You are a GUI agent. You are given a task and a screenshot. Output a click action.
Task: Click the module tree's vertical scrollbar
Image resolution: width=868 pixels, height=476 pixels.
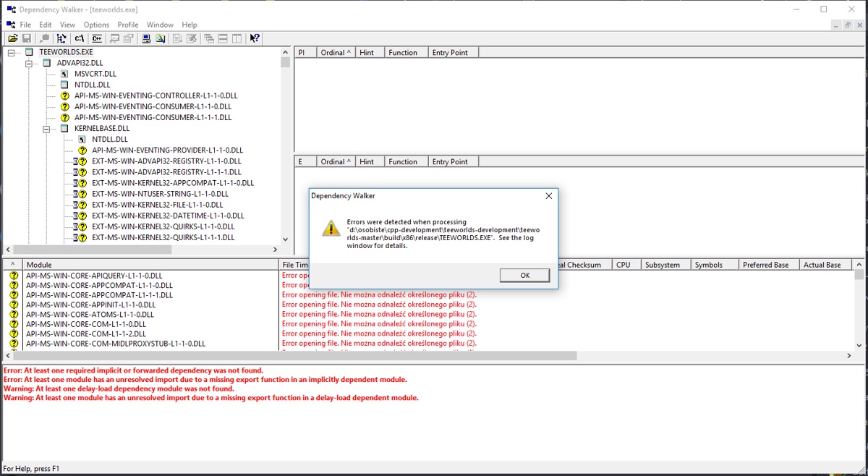(x=285, y=145)
